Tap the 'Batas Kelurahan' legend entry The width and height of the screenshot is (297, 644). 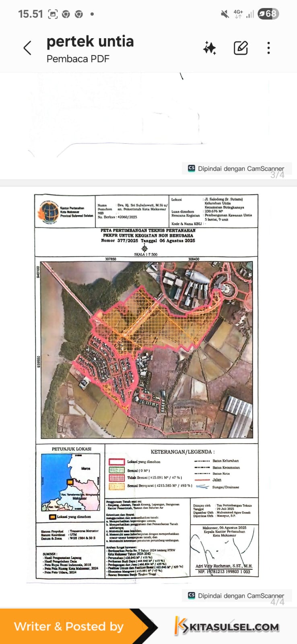217,461
